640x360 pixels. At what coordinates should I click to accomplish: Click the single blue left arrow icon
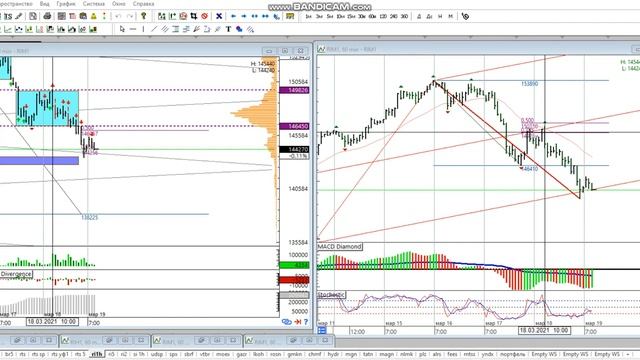(x=233, y=16)
